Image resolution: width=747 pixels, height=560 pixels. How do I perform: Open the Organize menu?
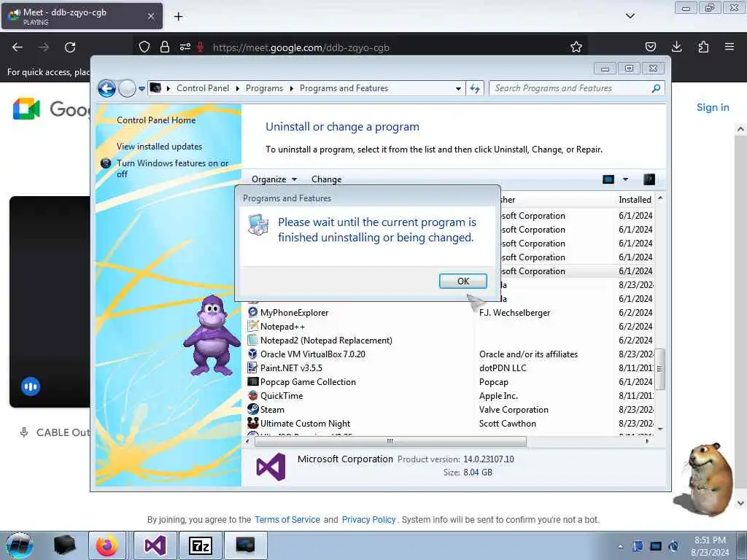274,179
